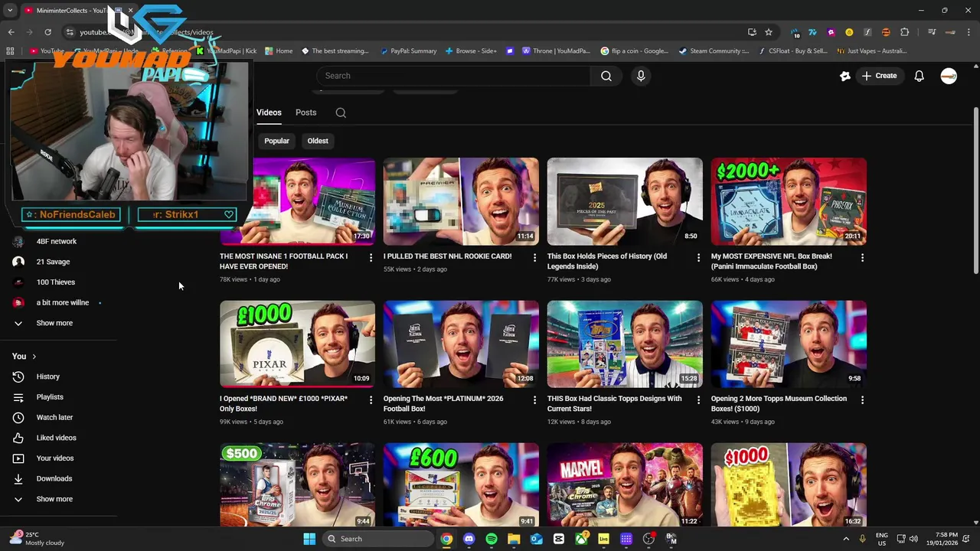Open options for Pieces of History video
The height and width of the screenshot is (551, 980).
pos(698,258)
